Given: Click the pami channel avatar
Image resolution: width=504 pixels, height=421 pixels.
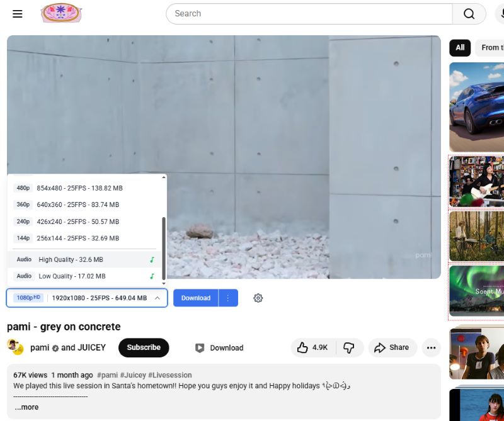Looking at the screenshot, I should coord(14,347).
